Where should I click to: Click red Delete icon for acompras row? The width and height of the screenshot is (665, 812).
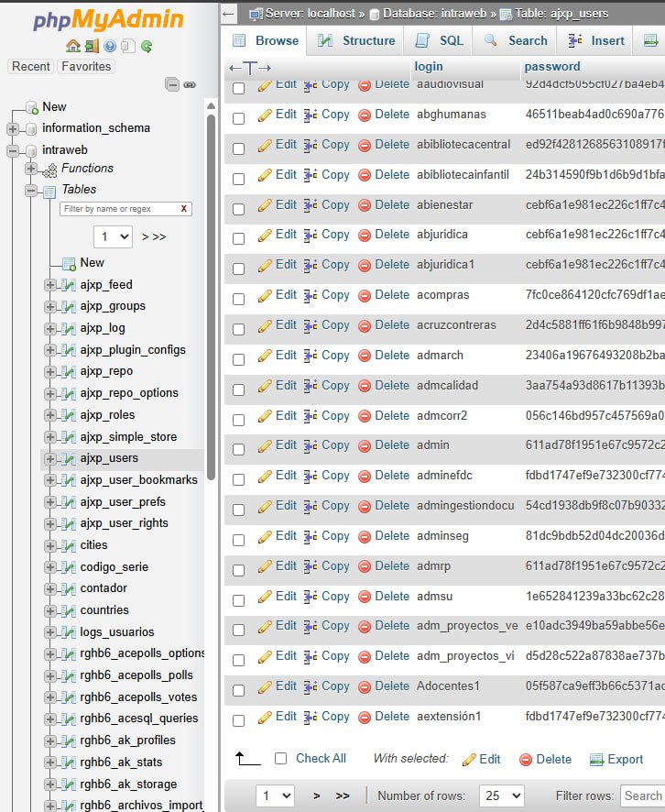365,296
